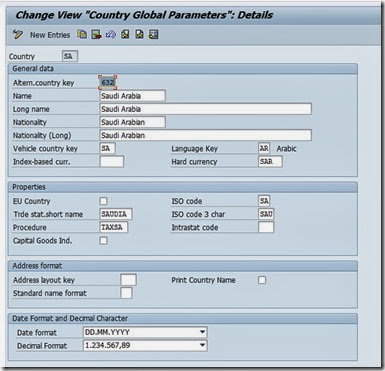385x371 pixels.
Task: Click the Altern.country key field 632
Action: point(108,82)
